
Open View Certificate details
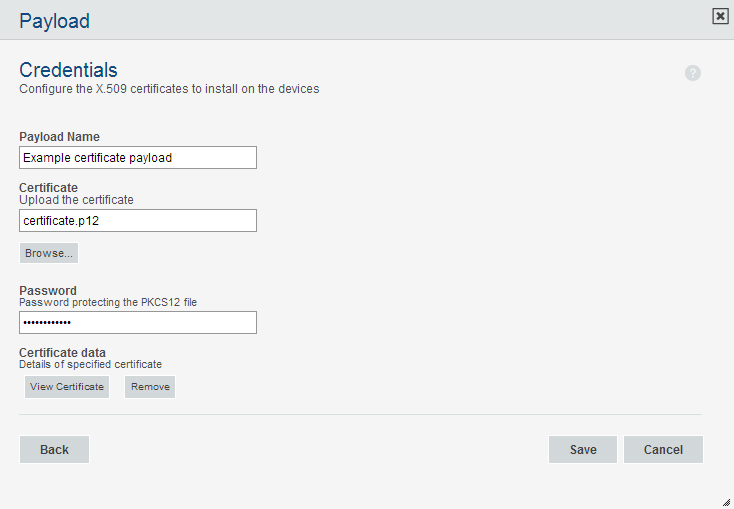[x=67, y=387]
